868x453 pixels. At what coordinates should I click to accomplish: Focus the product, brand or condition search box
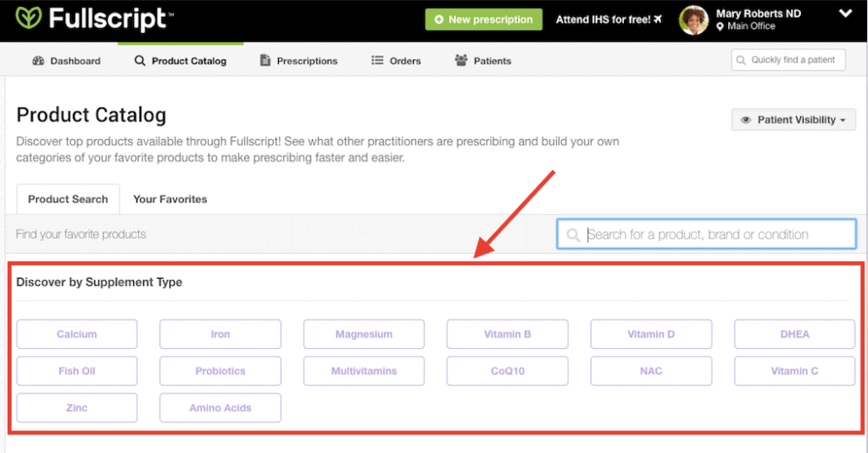(x=706, y=235)
